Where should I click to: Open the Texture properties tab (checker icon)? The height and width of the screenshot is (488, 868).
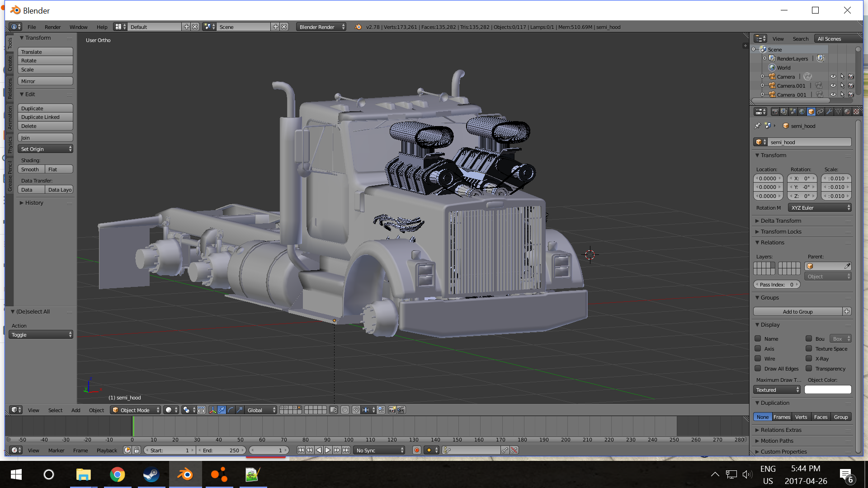coord(856,112)
